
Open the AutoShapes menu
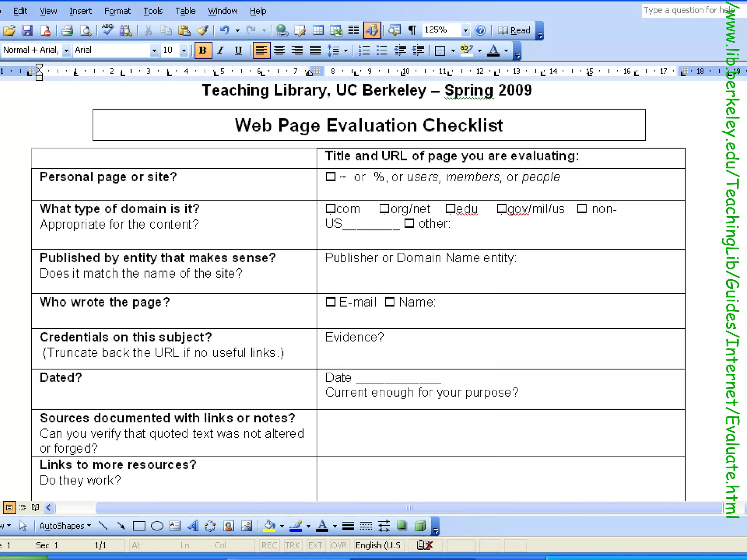click(x=65, y=526)
